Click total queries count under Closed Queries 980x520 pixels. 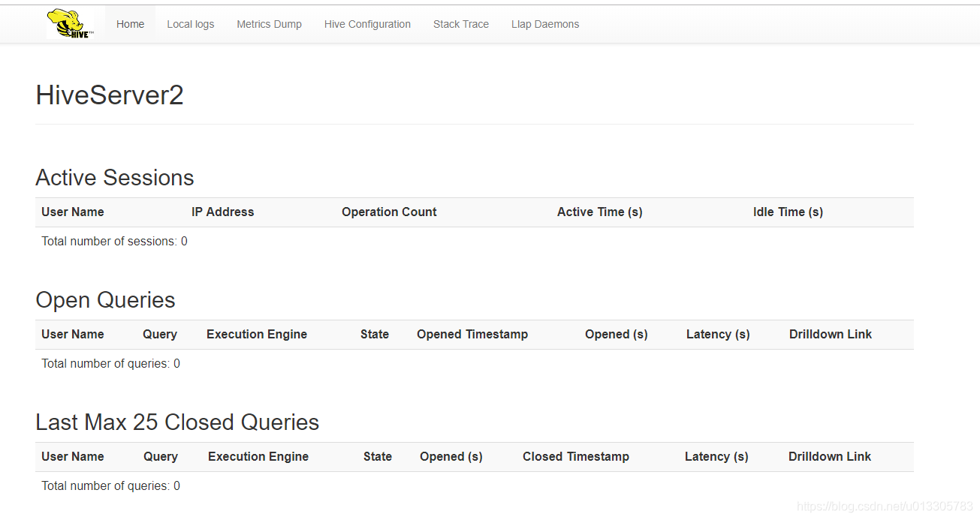pyautogui.click(x=110, y=485)
